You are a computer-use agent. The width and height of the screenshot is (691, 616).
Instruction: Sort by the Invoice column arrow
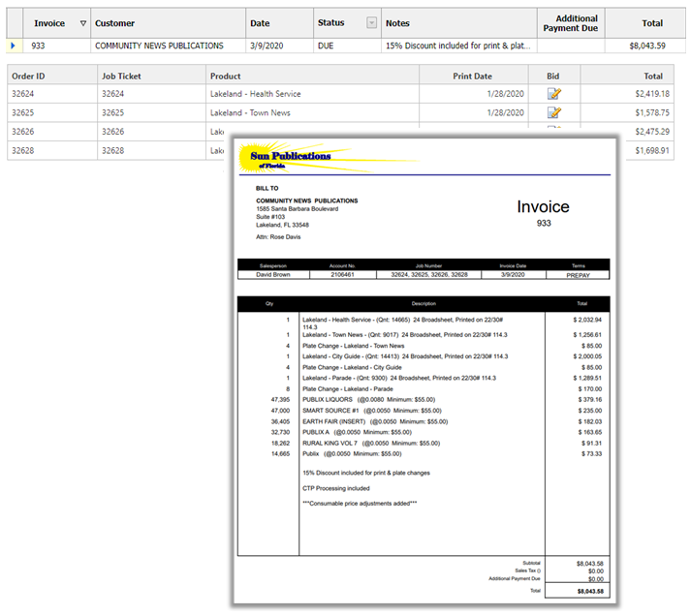pos(82,23)
